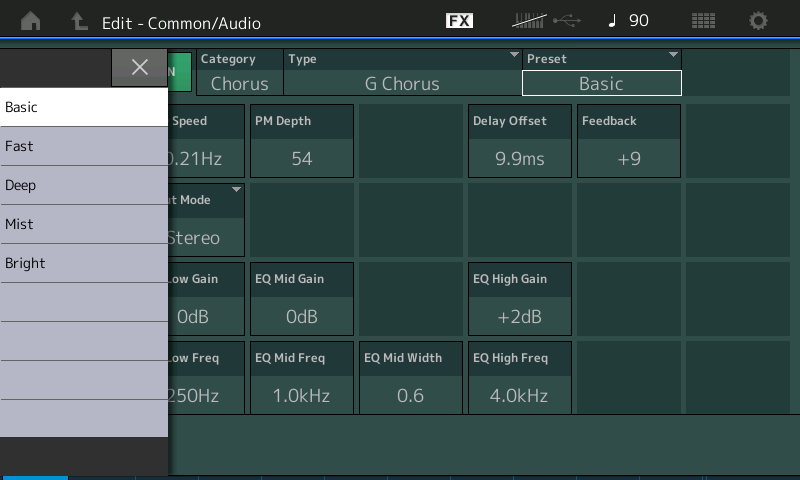Tap the grid Live Set icon
The width and height of the screenshot is (800, 480).
click(x=703, y=21)
